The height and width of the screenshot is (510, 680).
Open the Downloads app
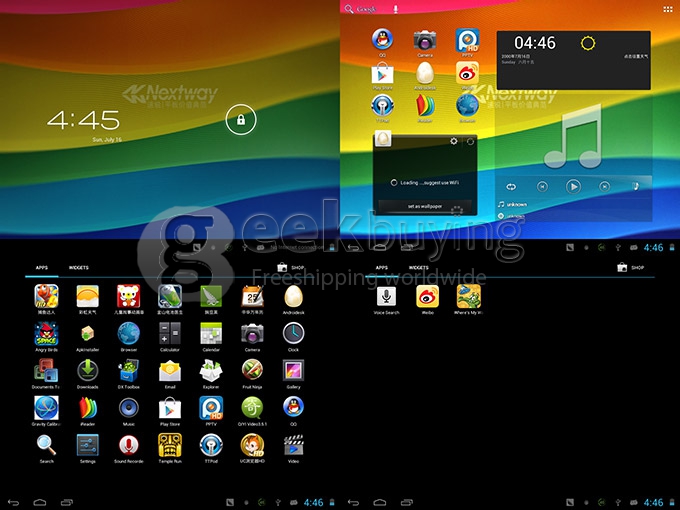(x=88, y=370)
